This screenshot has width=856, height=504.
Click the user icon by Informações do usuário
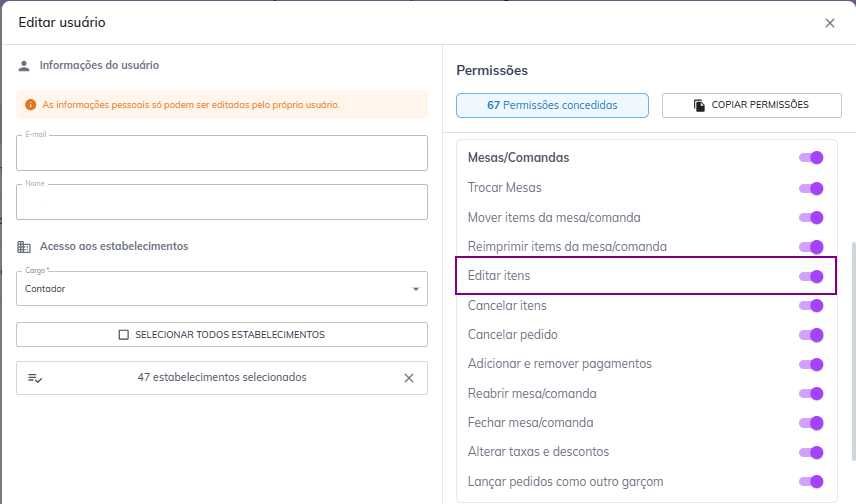point(24,66)
